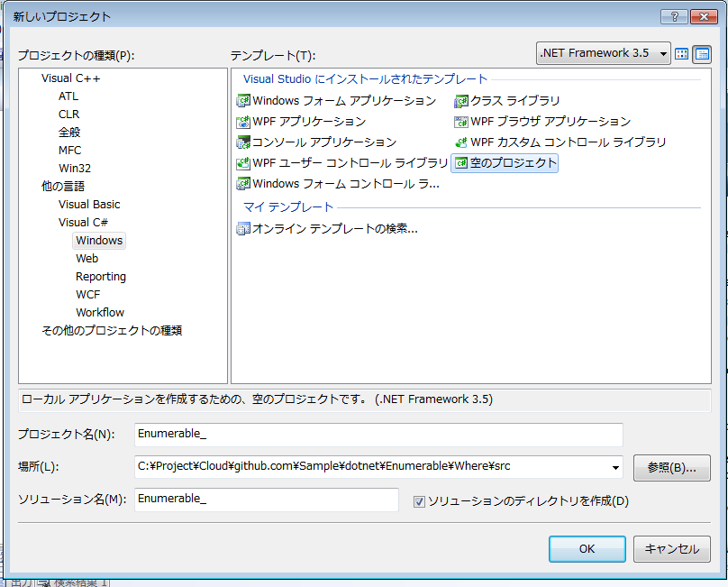Click the マイ テンプレート section header

click(288, 207)
